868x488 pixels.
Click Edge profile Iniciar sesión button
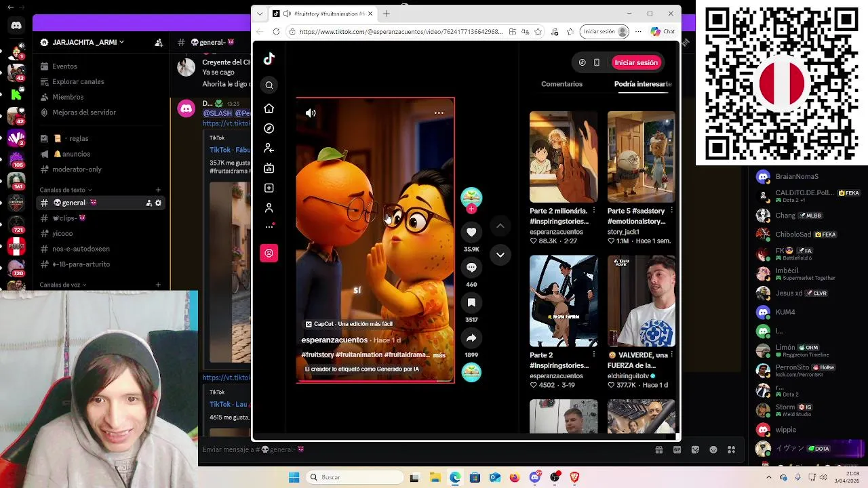604,31
